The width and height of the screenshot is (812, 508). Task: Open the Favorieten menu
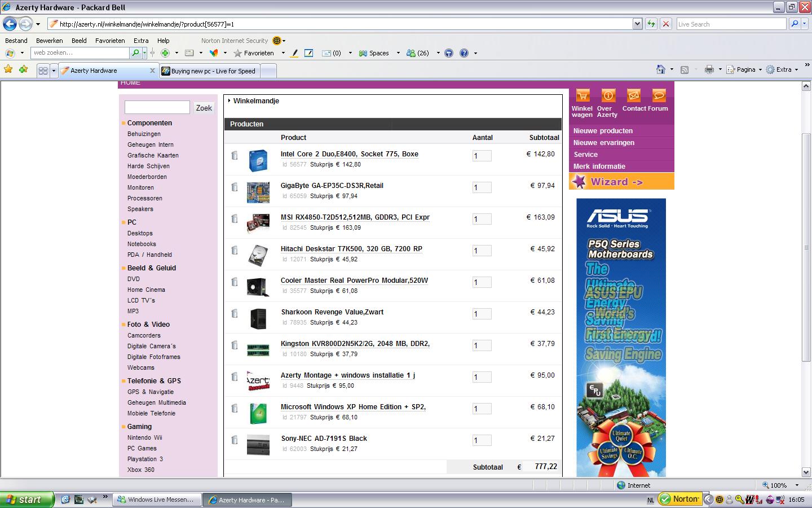pyautogui.click(x=110, y=41)
